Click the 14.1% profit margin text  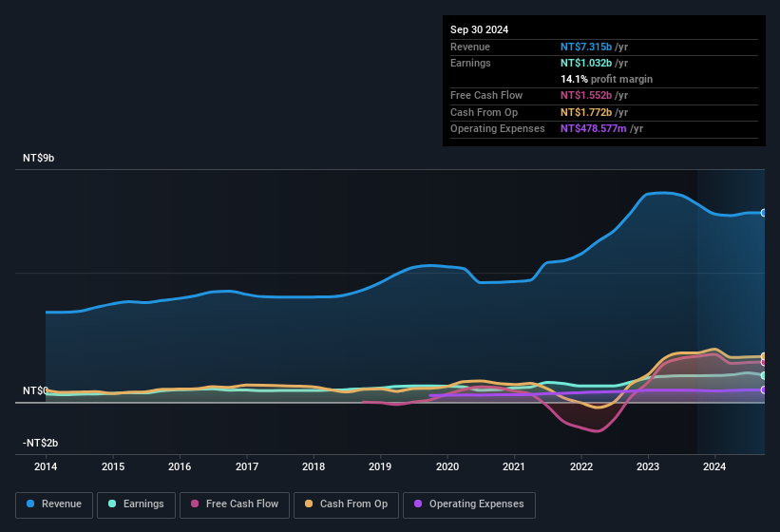coord(606,79)
